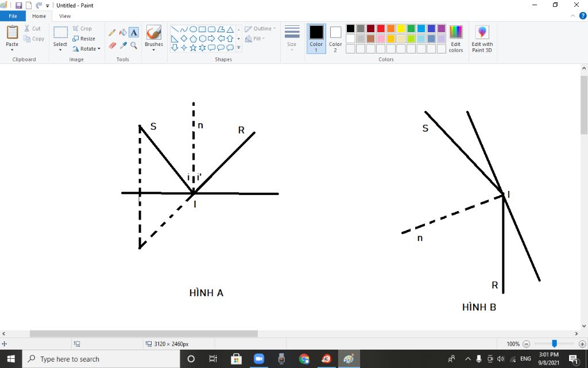Choose the Oval shape
Viewport: 588px width, 368px height.
point(193,29)
